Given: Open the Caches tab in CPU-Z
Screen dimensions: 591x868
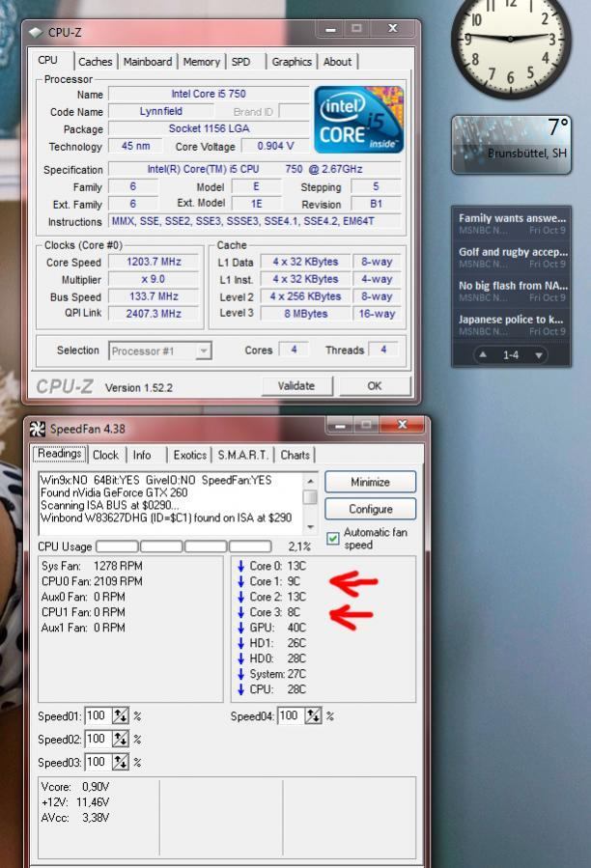Looking at the screenshot, I should [96, 62].
